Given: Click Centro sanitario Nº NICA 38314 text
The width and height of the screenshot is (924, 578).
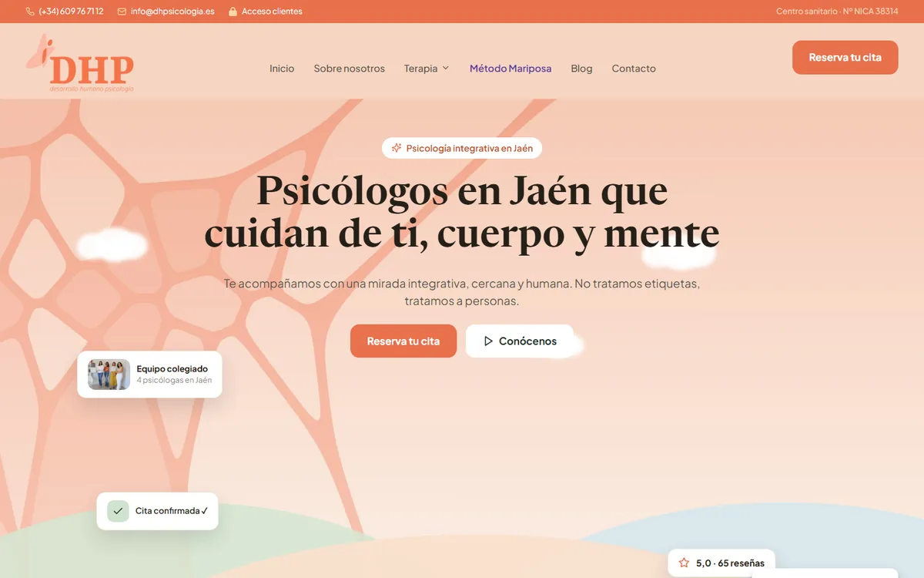Looking at the screenshot, I should (x=837, y=12).
